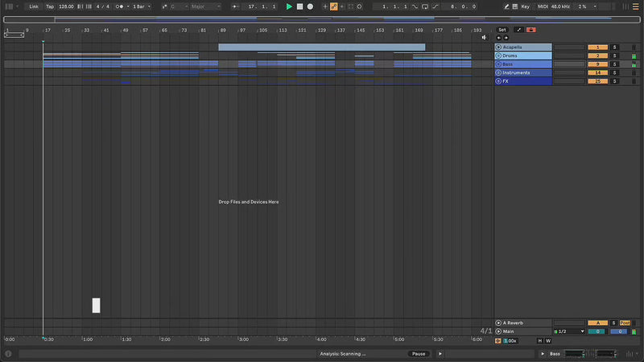Image resolution: width=644 pixels, height=362 pixels.
Task: Arm the Arrangement Record button
Action: point(310,6)
